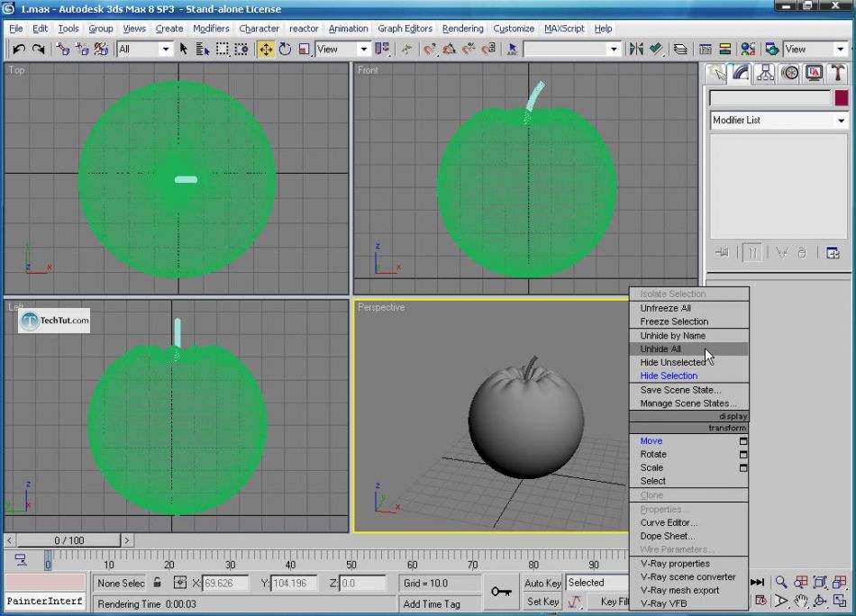
Task: Open the MAXScript menu
Action: pyautogui.click(x=564, y=29)
